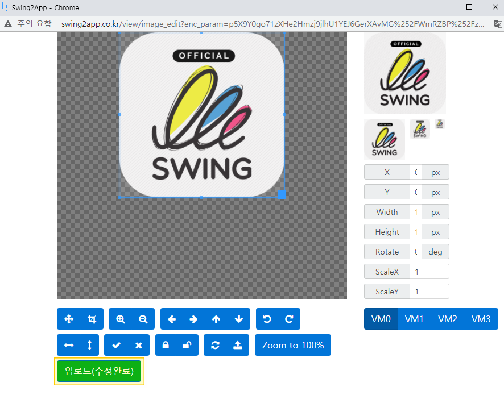Image resolution: width=504 pixels, height=420 pixels.
Task: Rotate image right (clockwise)
Action: tap(289, 319)
